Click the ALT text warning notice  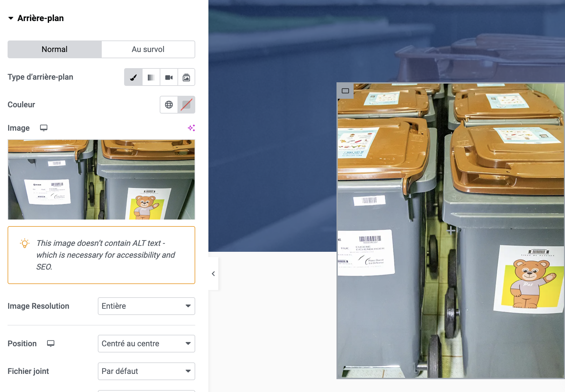point(101,255)
